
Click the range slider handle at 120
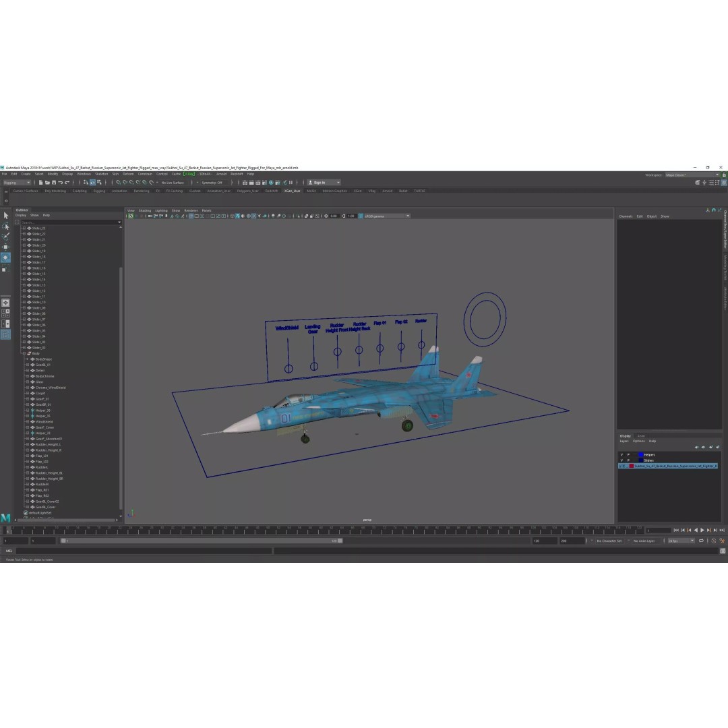pos(340,541)
